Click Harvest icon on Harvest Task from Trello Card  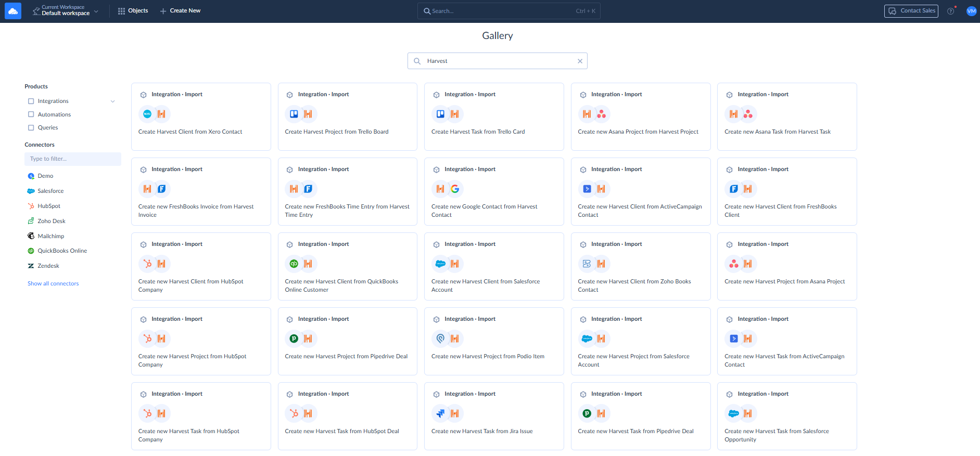tap(455, 114)
